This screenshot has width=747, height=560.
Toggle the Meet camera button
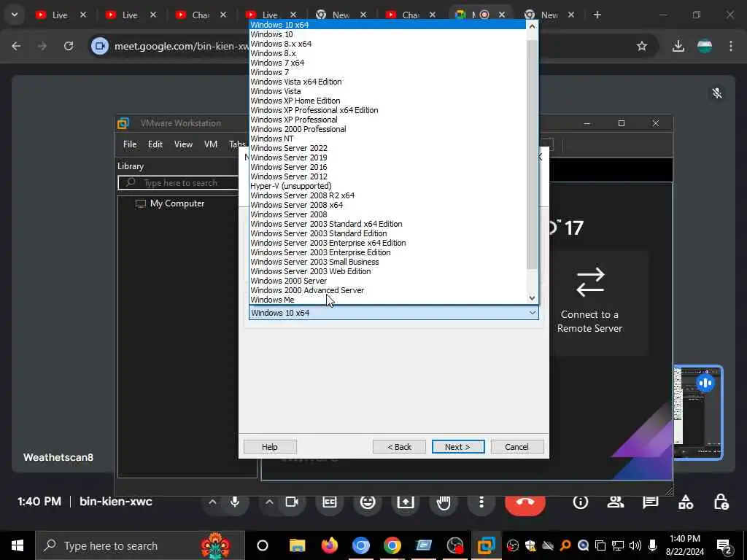(292, 502)
